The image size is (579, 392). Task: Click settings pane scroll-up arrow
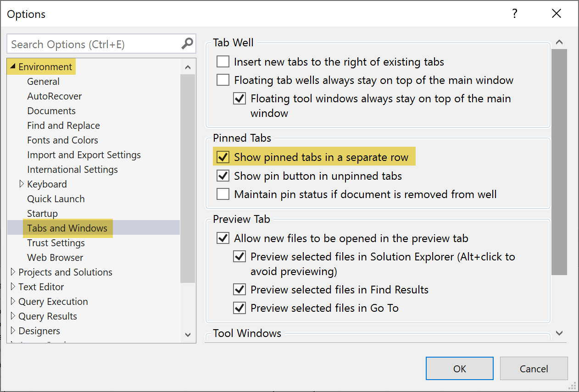[559, 42]
